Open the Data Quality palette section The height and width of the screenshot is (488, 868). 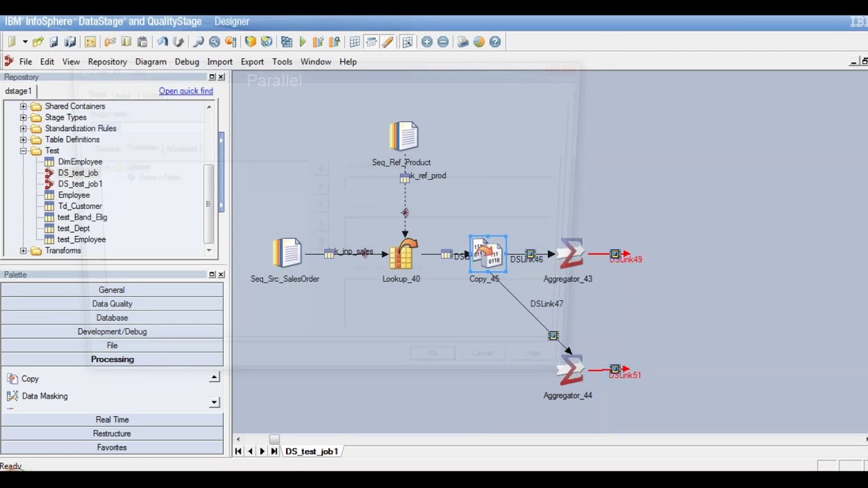tap(112, 304)
